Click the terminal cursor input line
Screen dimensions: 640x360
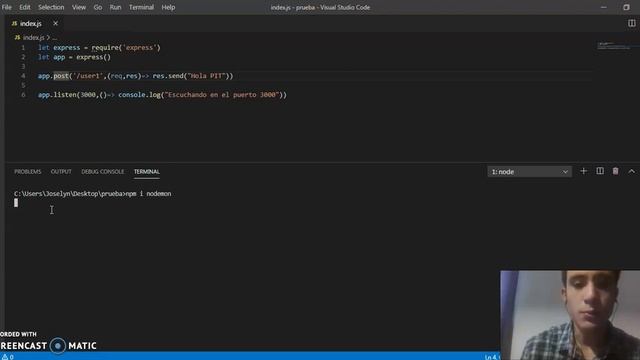(16, 203)
